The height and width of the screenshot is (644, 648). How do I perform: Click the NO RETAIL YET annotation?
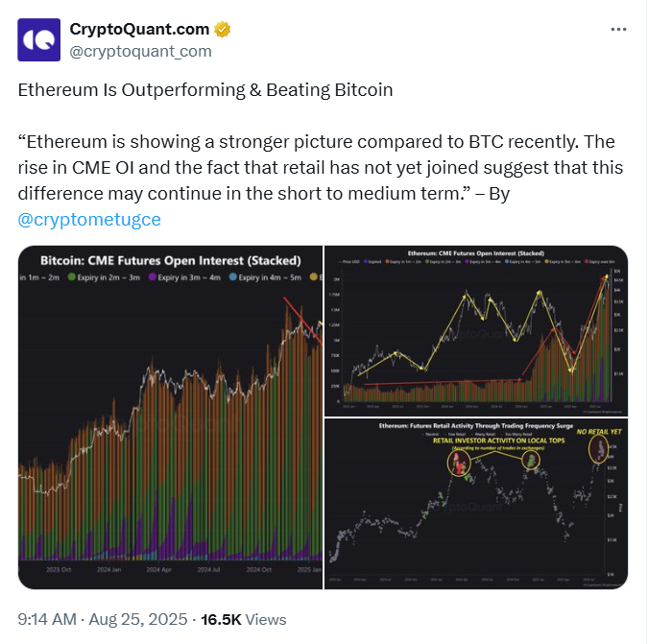pyautogui.click(x=599, y=432)
